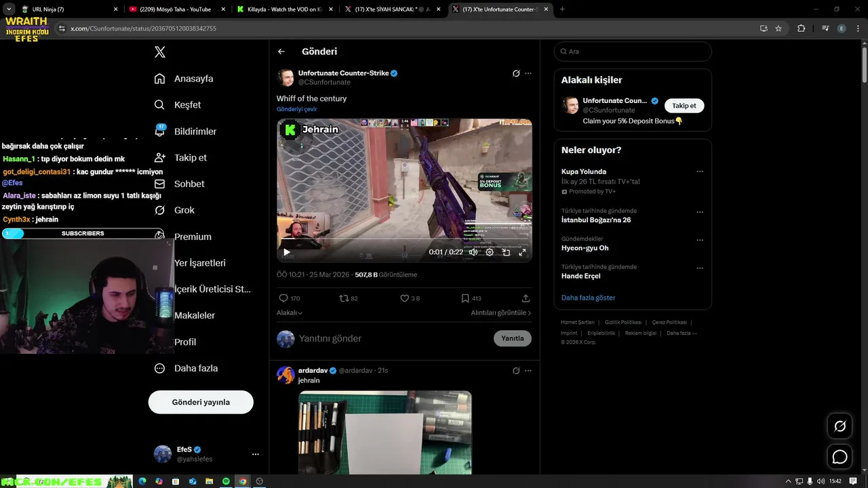Open Anasayfa home page

[x=184, y=79]
